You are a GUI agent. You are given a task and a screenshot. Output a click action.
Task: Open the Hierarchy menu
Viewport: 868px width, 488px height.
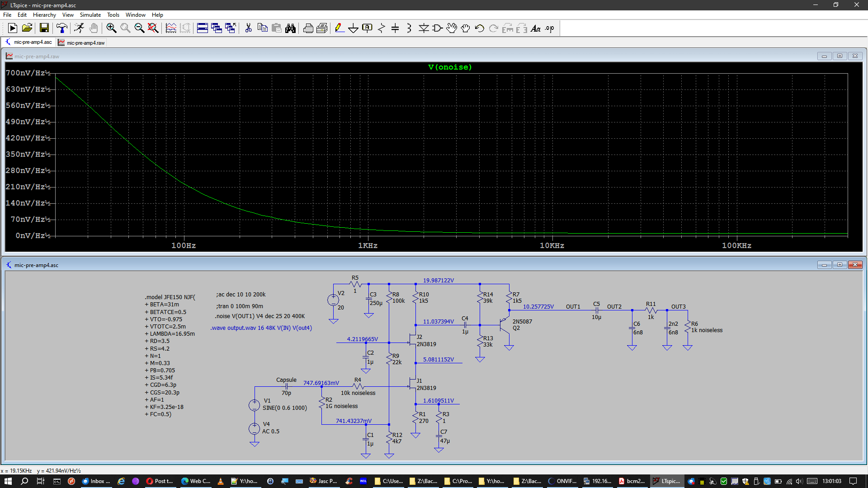point(44,15)
